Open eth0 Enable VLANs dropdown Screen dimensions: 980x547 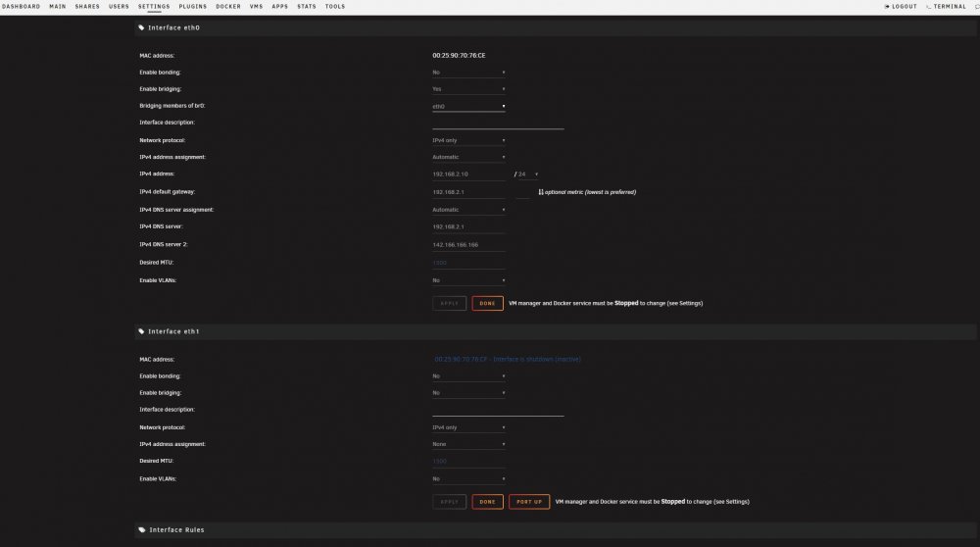pos(468,280)
